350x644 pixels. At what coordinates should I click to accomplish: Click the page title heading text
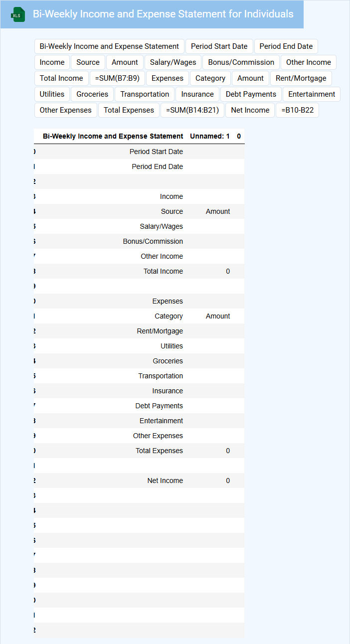click(163, 14)
